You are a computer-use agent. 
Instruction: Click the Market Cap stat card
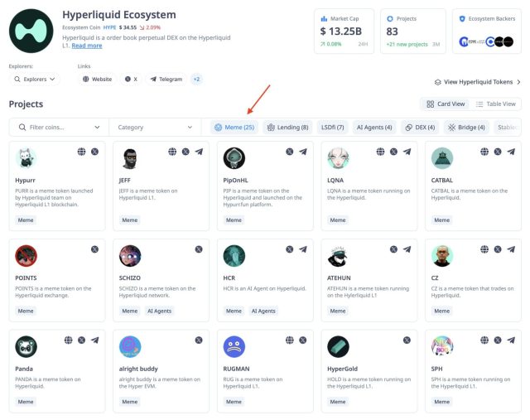click(344, 31)
